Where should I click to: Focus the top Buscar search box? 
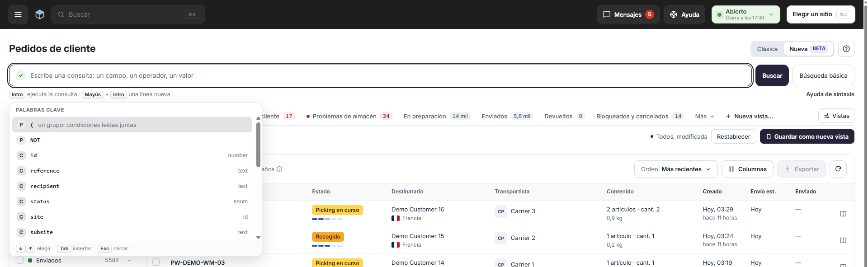(128, 14)
